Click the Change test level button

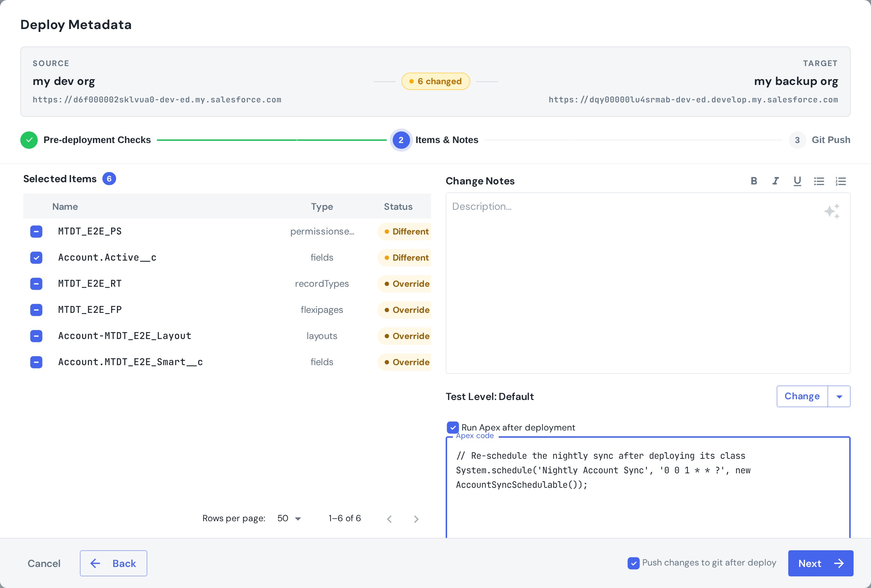802,396
